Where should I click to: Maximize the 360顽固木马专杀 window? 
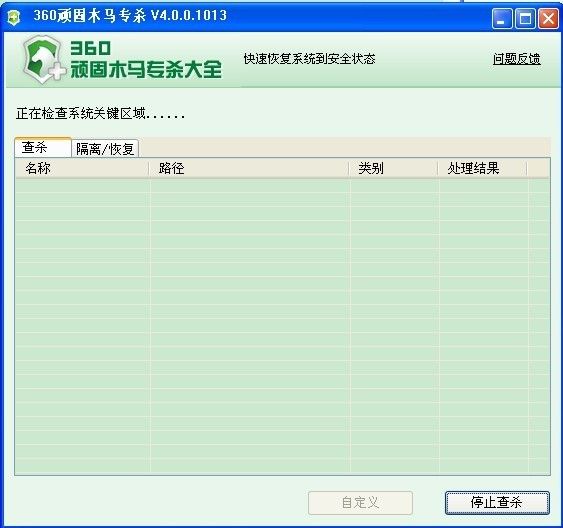[x=525, y=18]
